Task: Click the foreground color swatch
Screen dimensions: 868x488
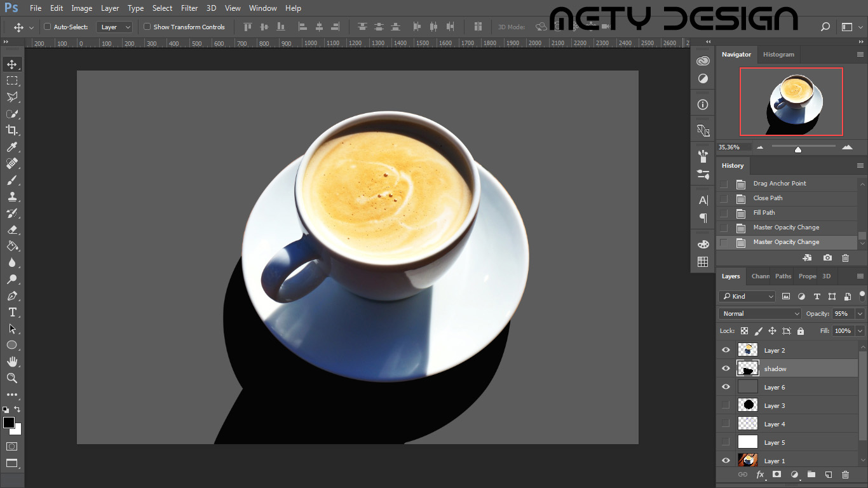Action: [8, 423]
